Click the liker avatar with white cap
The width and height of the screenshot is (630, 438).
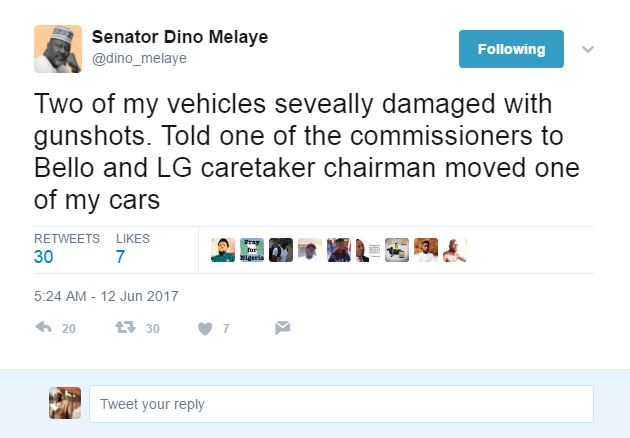click(x=310, y=250)
